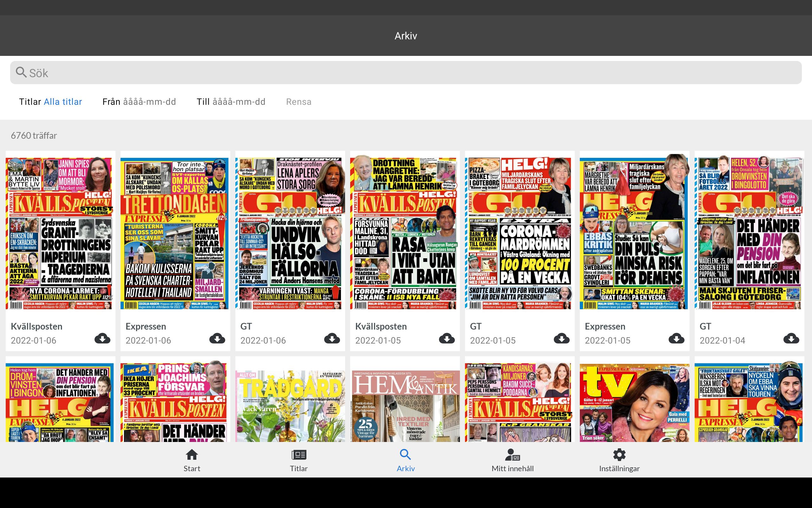
Task: Focus the Sök search field
Action: click(406, 73)
